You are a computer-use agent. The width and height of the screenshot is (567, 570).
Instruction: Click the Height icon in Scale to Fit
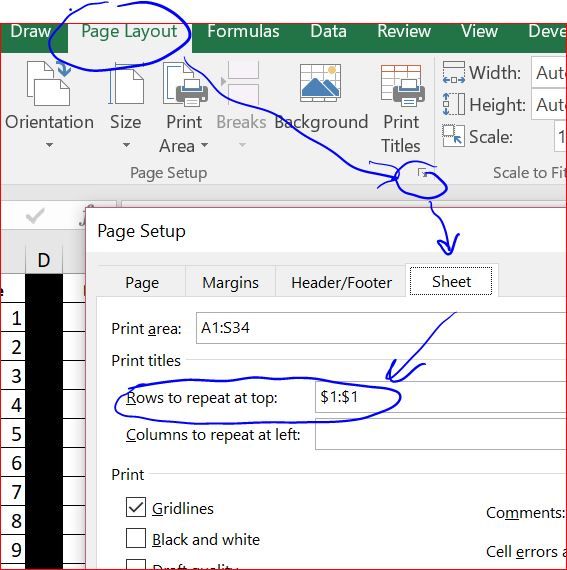click(x=454, y=104)
